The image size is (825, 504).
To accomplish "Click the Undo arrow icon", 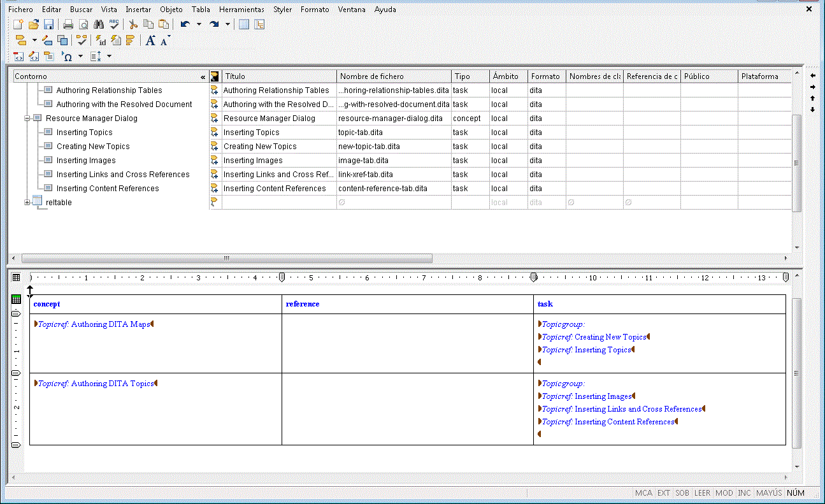I will tap(185, 24).
